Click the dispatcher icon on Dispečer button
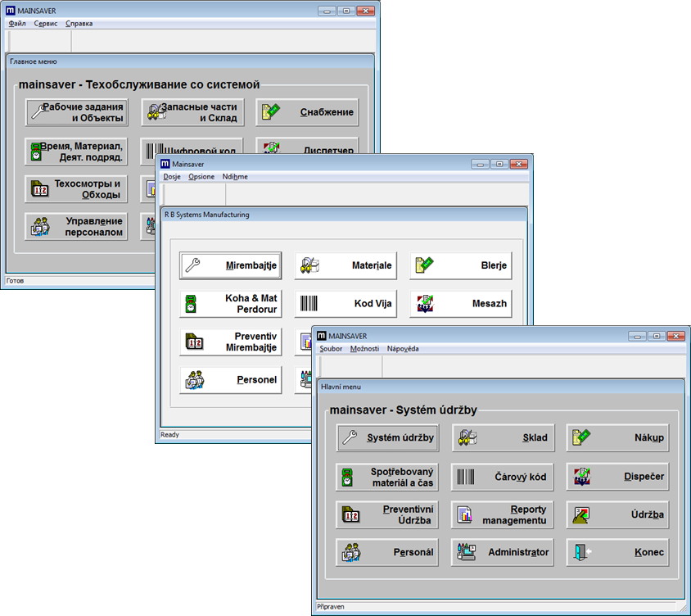Image resolution: width=691 pixels, height=616 pixels. pos(582,477)
